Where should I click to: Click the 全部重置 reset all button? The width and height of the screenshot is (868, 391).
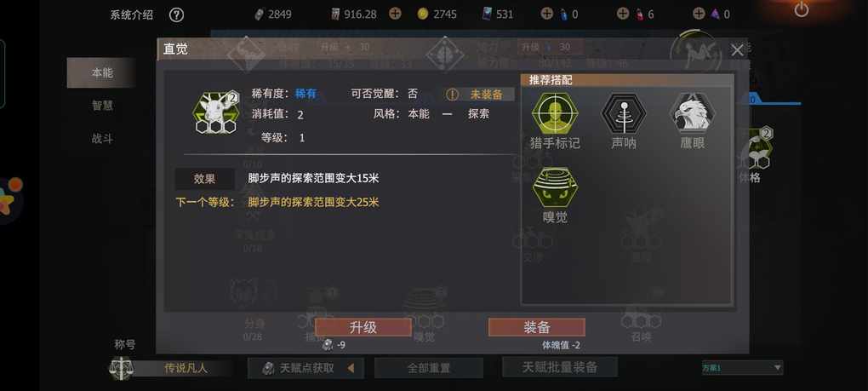tap(428, 368)
